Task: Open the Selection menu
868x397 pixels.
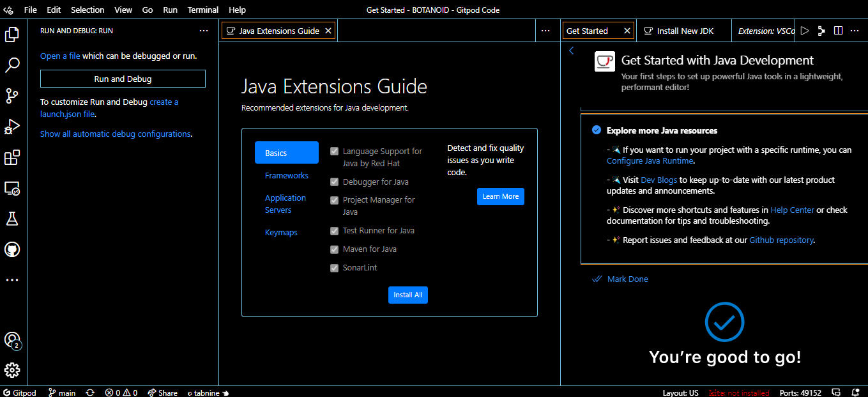Action: pos(88,10)
